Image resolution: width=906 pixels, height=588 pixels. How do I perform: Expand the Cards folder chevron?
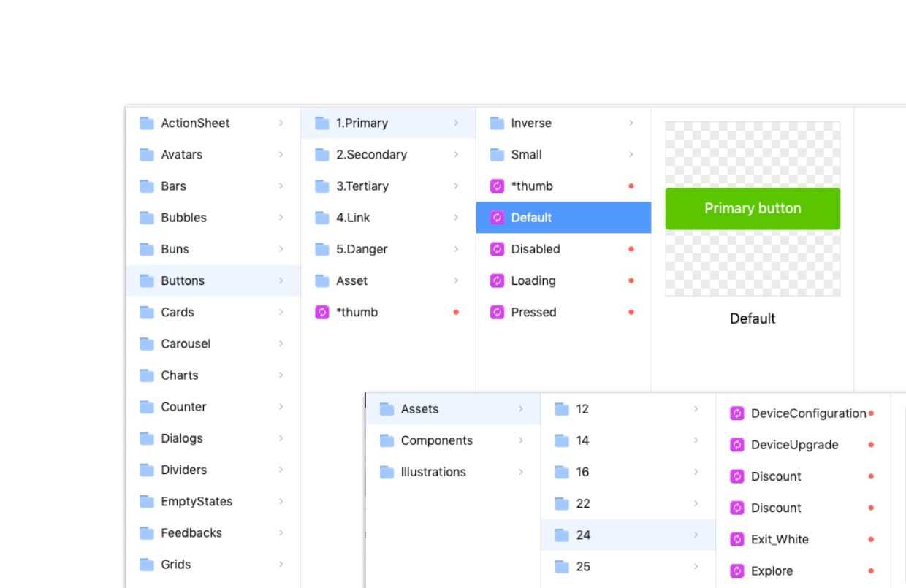281,312
